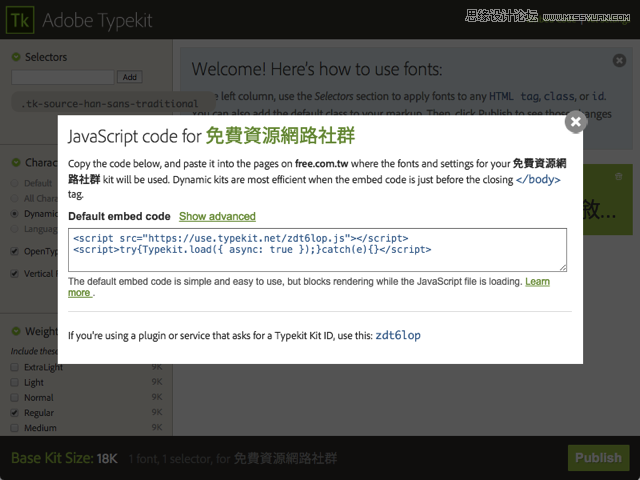This screenshot has height=480, width=640.
Task: Click the resize handle of code textarea
Action: 563,268
